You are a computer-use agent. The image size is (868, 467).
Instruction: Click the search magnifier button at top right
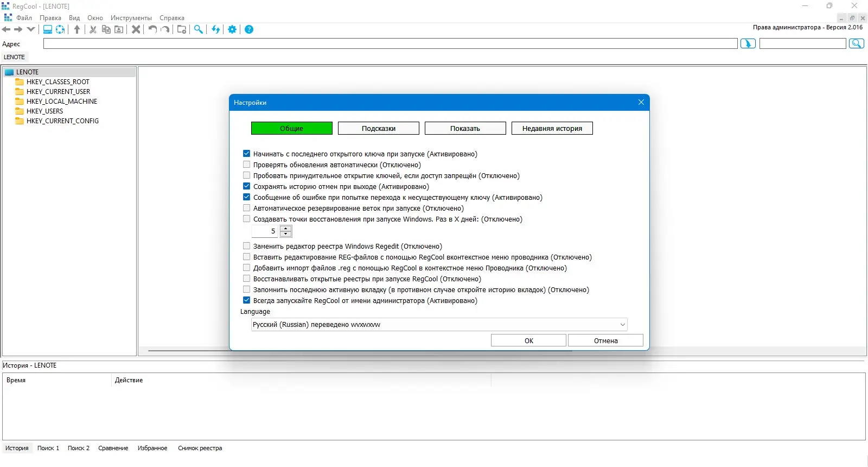pyautogui.click(x=857, y=43)
